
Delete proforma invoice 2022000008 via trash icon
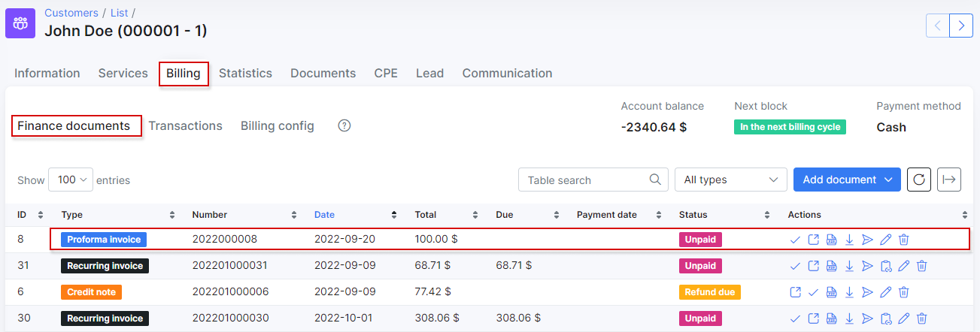[904, 240]
